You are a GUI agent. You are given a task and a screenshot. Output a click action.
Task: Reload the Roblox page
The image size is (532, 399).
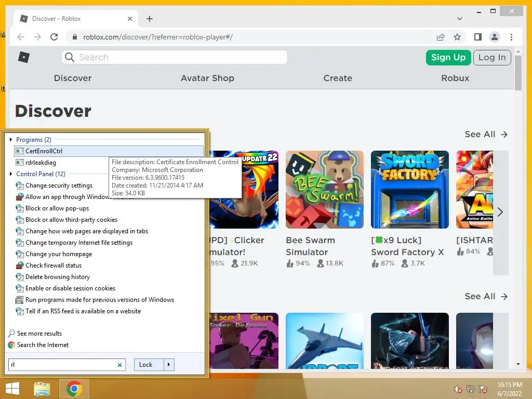coord(54,37)
